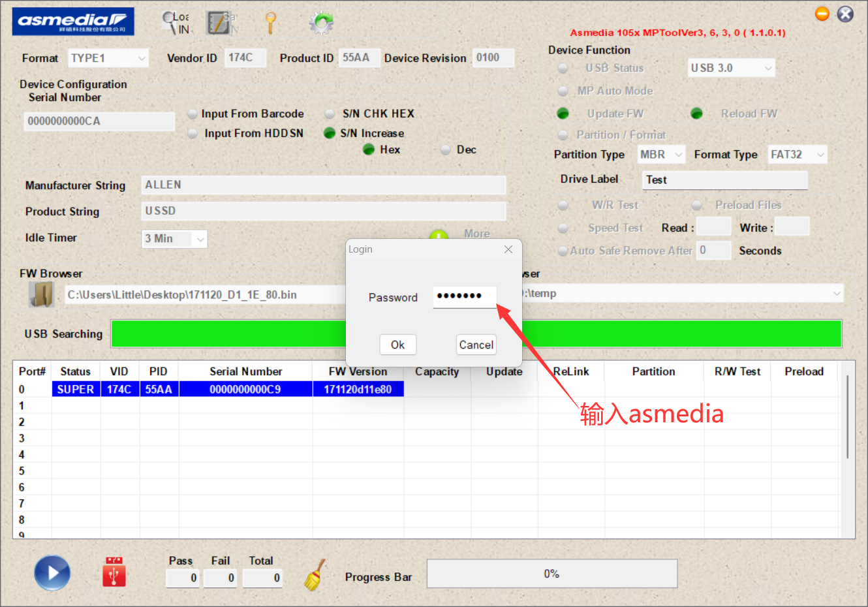Click the FW Version column header
This screenshot has height=607, width=868.
(358, 371)
